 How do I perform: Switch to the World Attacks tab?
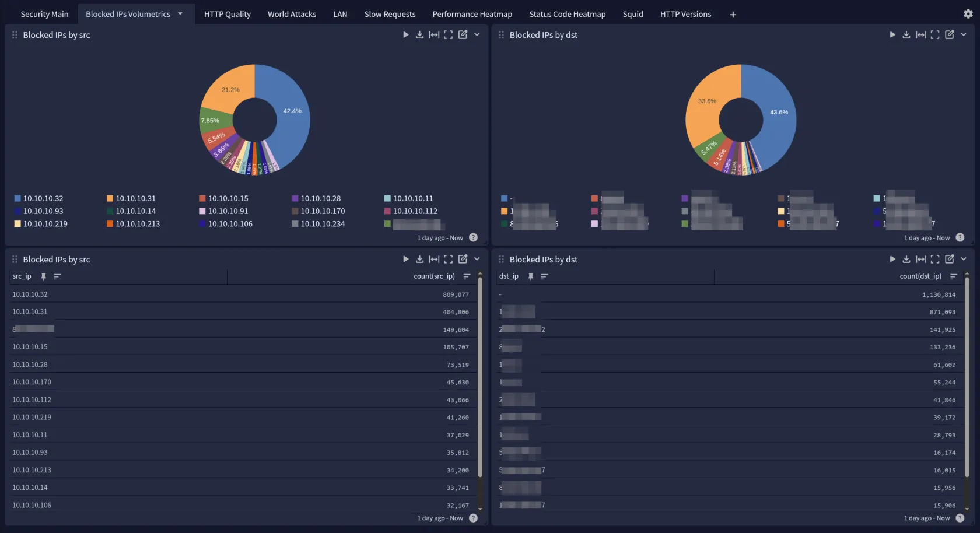coord(292,14)
